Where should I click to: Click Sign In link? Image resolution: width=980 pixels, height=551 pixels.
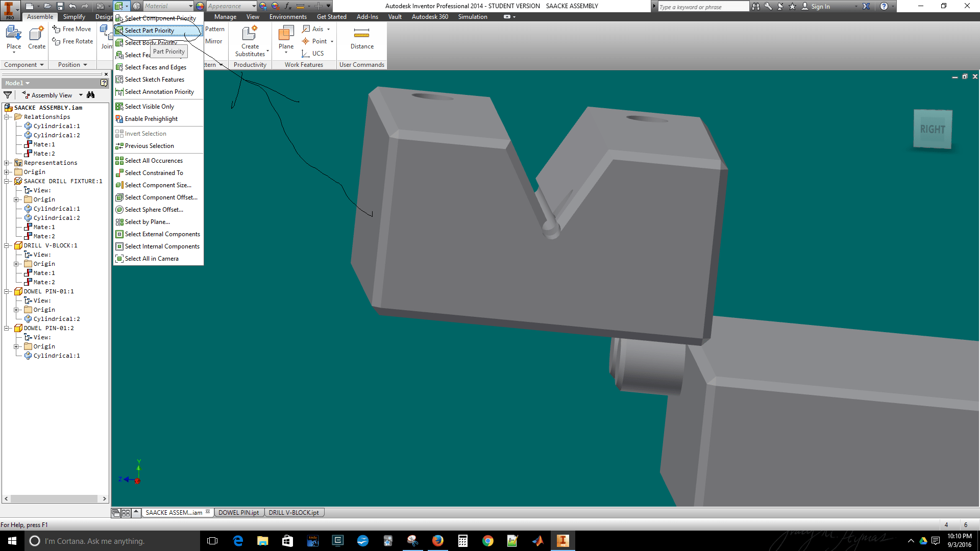point(820,7)
